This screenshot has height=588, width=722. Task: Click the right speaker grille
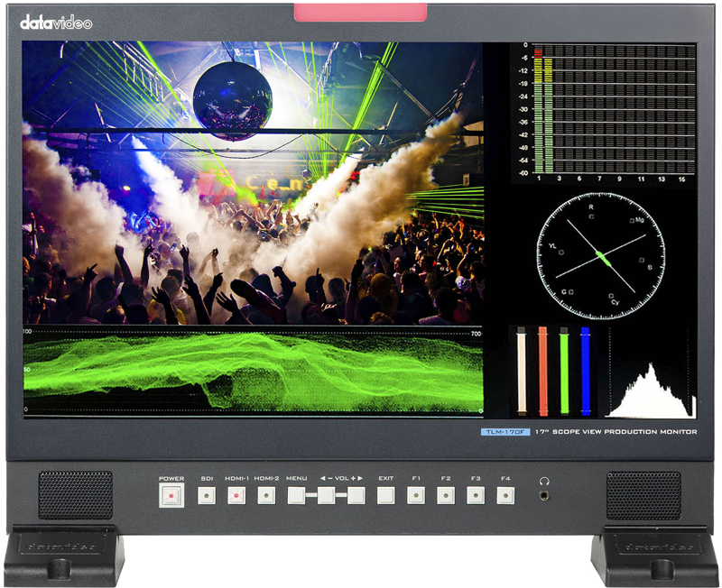643,495
